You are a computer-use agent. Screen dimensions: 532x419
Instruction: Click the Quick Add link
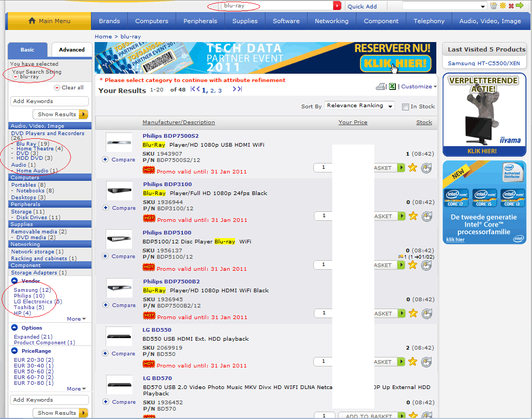tap(362, 6)
